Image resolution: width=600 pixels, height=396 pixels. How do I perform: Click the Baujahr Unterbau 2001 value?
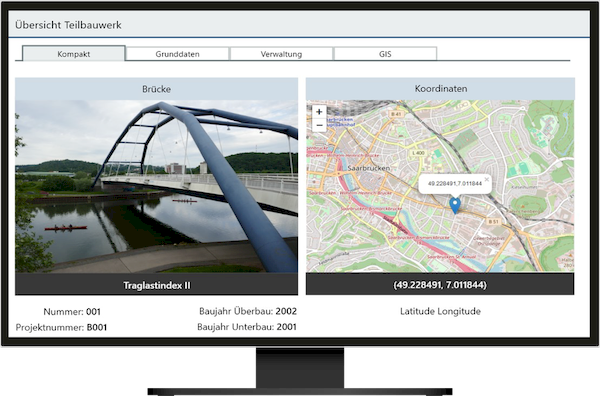pyautogui.click(x=286, y=327)
